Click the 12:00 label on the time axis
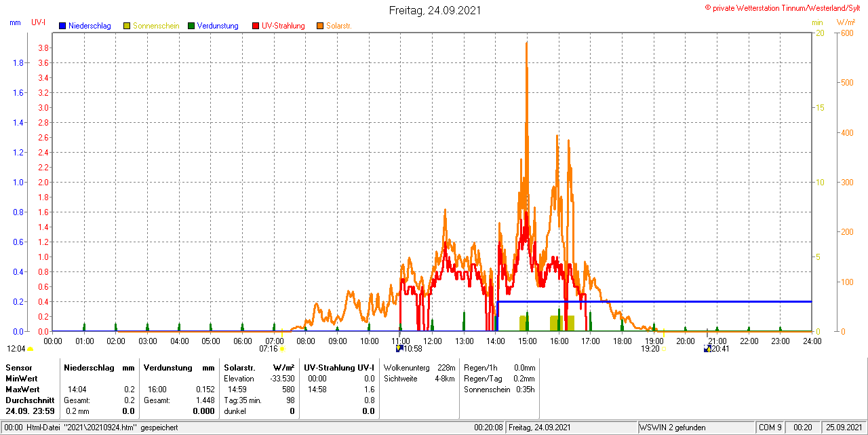Viewport: 868px width, 435px height. pyautogui.click(x=433, y=341)
